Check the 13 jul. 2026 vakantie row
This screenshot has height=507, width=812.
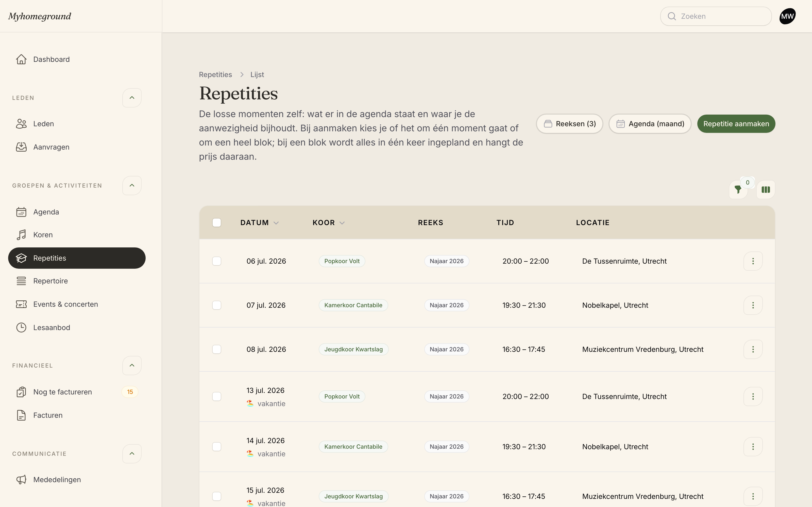click(217, 396)
